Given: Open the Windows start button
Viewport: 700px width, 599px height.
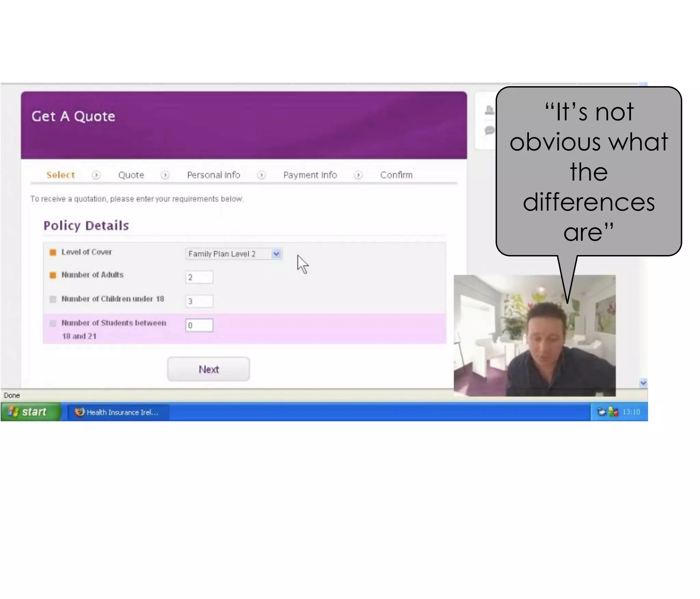Looking at the screenshot, I should pos(30,412).
